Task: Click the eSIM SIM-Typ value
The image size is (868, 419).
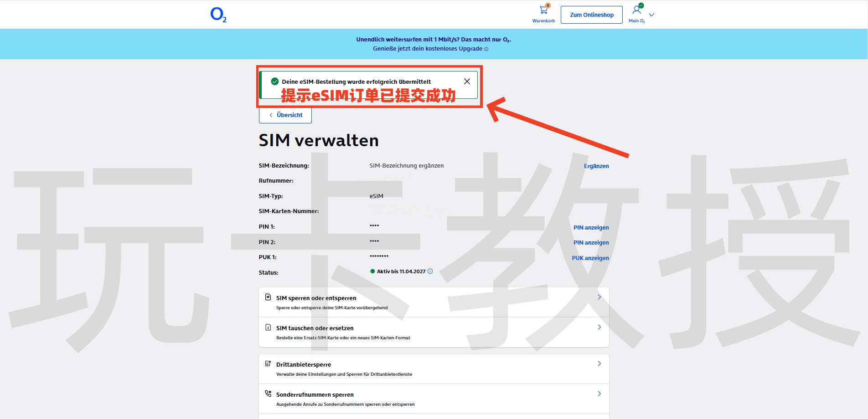Action: click(377, 196)
